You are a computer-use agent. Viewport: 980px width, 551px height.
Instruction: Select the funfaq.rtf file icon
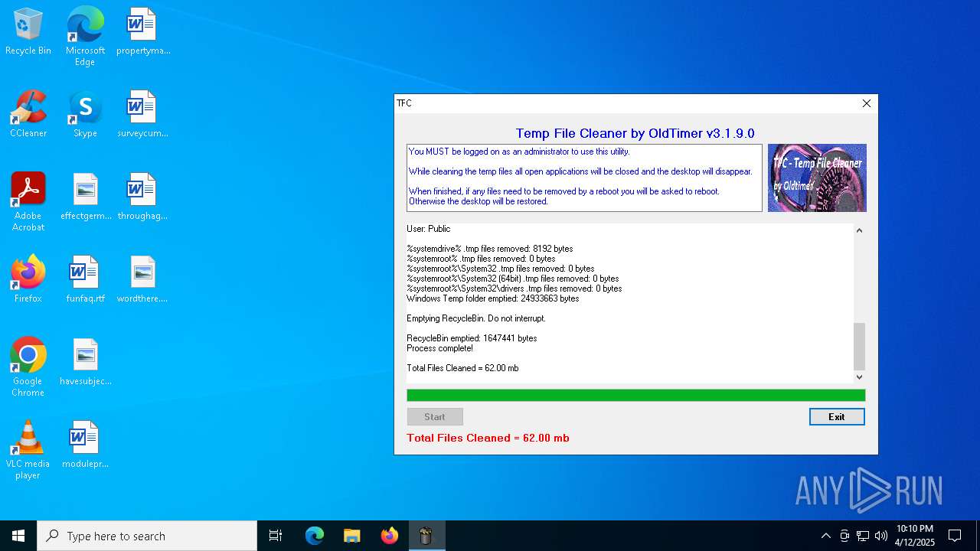pyautogui.click(x=85, y=279)
